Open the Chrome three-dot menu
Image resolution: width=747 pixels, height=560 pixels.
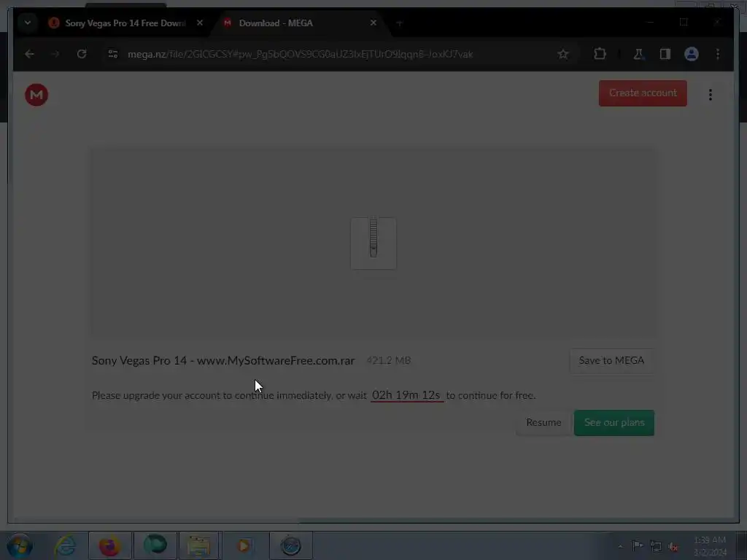click(718, 54)
